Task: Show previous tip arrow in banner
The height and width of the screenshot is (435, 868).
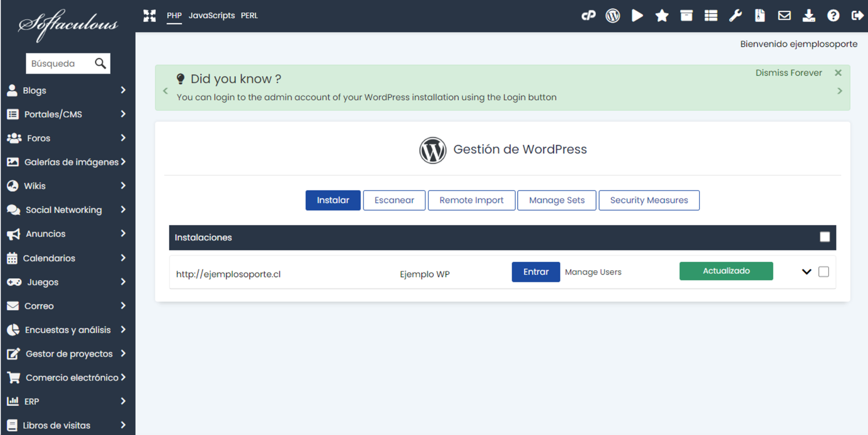Action: click(165, 91)
